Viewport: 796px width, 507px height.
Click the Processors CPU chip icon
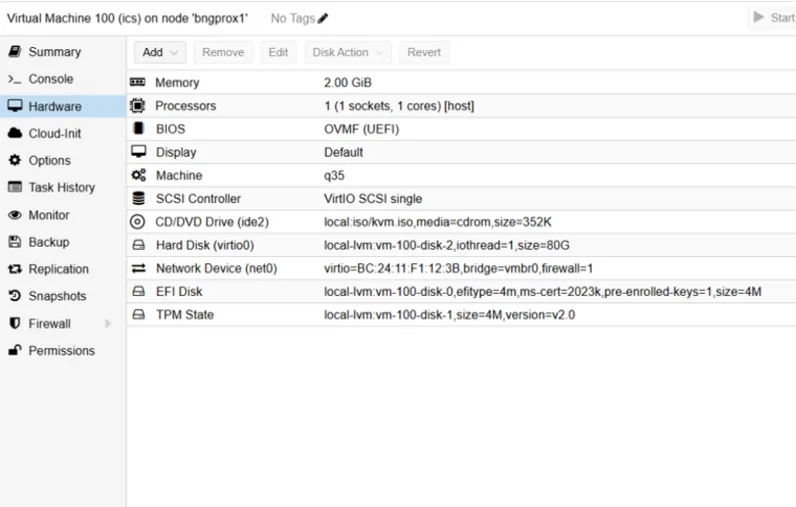[x=138, y=106]
